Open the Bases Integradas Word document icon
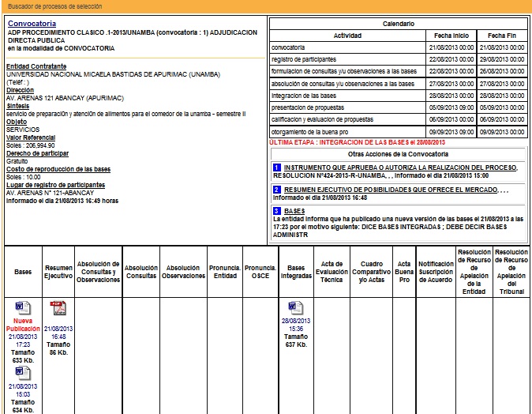Image resolution: width=532 pixels, height=414 pixels. coord(295,308)
